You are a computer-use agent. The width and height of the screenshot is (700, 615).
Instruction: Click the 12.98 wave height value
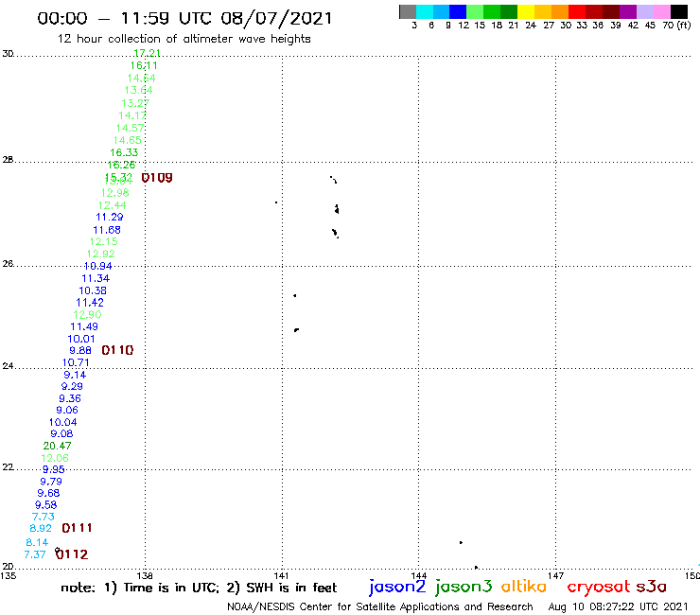[115, 193]
